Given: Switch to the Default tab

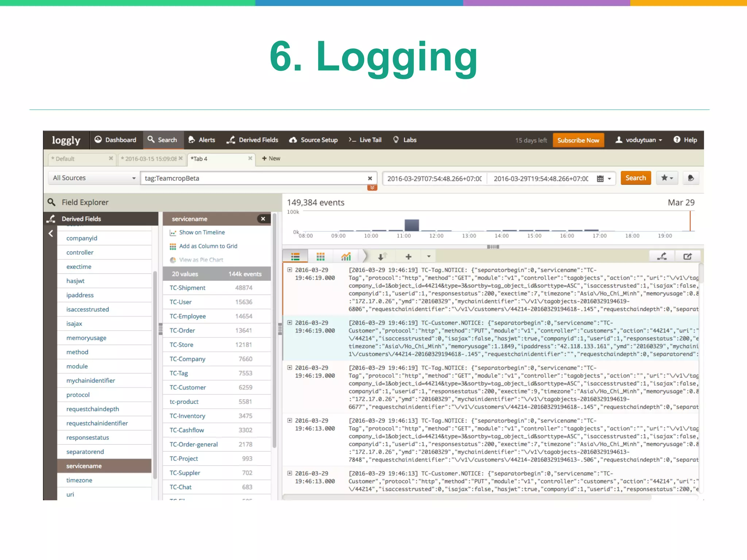Looking at the screenshot, I should point(78,159).
